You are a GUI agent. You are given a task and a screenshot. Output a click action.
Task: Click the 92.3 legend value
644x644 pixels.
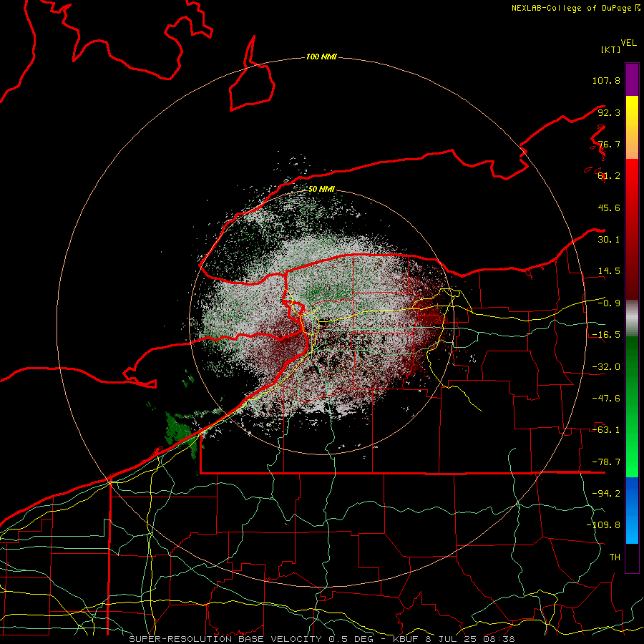click(x=609, y=112)
